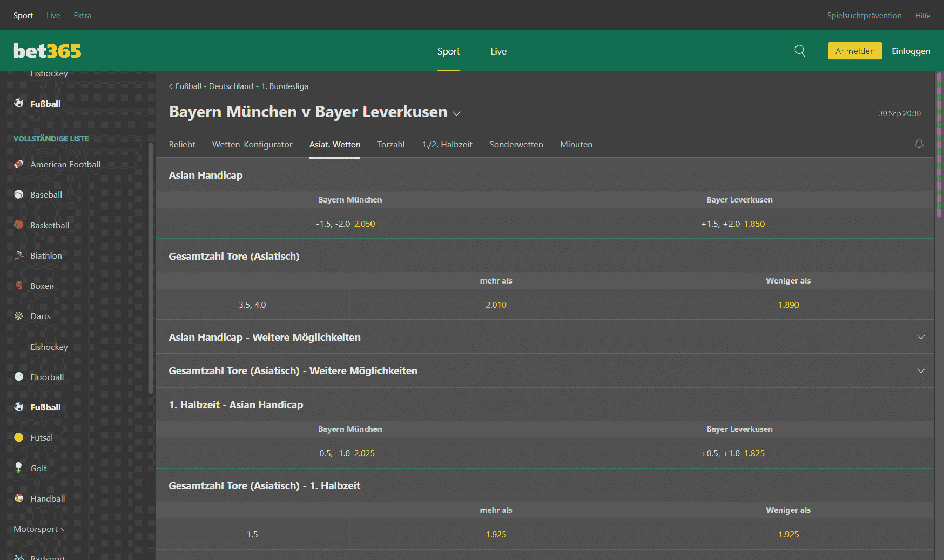Collapse the Asian Handicap section header

[x=545, y=175]
